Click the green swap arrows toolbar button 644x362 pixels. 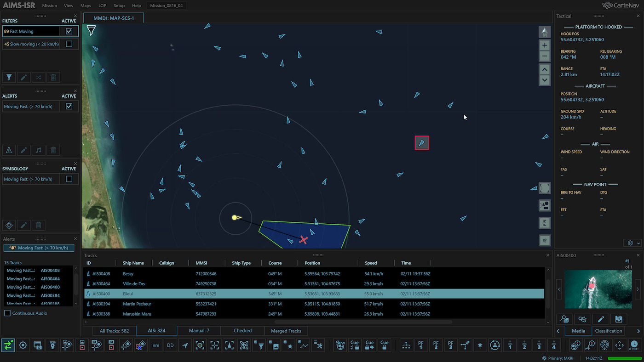point(8,345)
